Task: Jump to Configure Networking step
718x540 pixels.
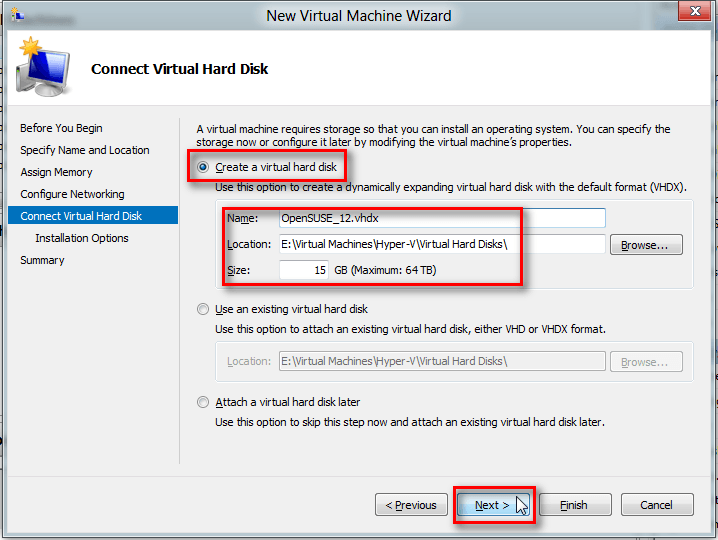Action: tap(72, 194)
